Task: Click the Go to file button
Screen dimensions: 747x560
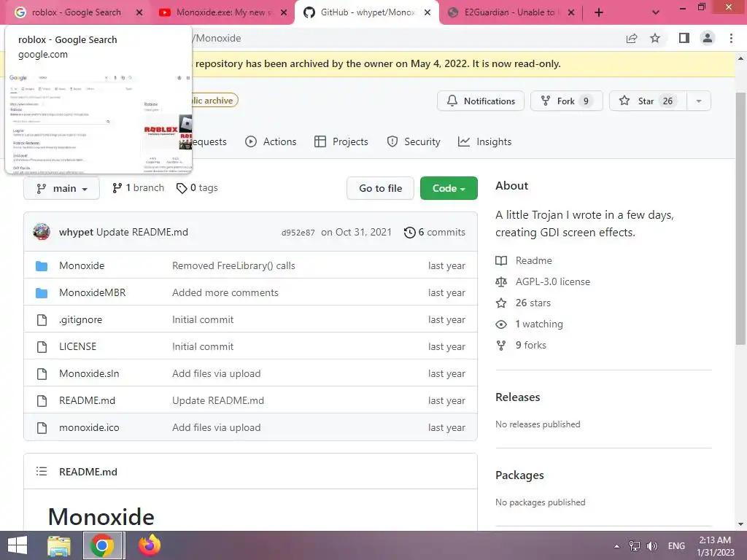Action: coord(380,189)
